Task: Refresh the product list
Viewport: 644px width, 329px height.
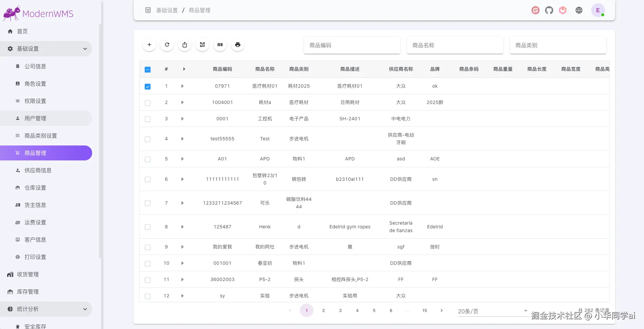Action: click(167, 45)
